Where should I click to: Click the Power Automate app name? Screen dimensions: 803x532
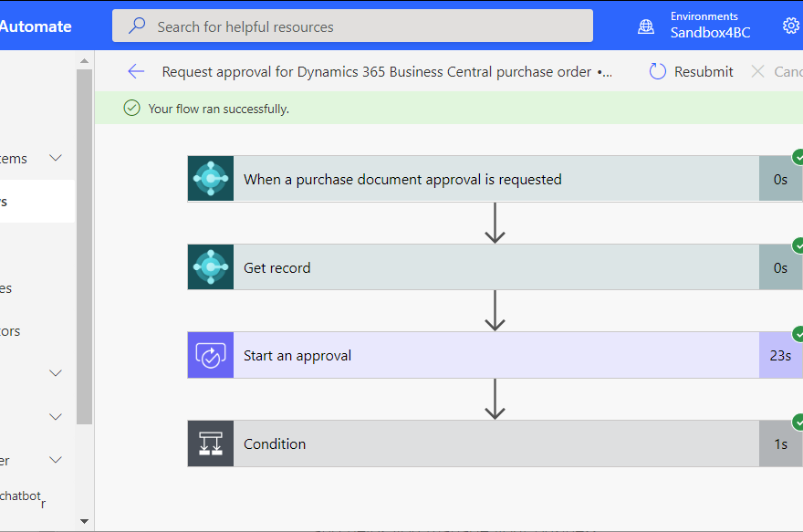tap(36, 26)
